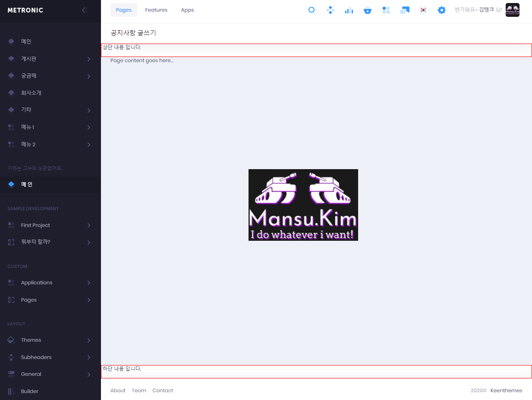The height and width of the screenshot is (400, 532).
Task: Click the About footer link
Action: click(x=118, y=391)
